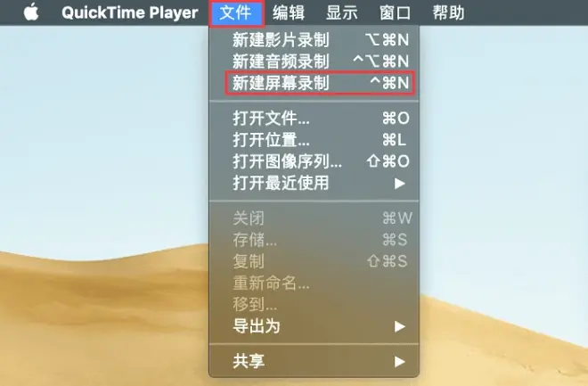588x386 pixels.
Task: Open the 窗口 menu
Action: 395,12
